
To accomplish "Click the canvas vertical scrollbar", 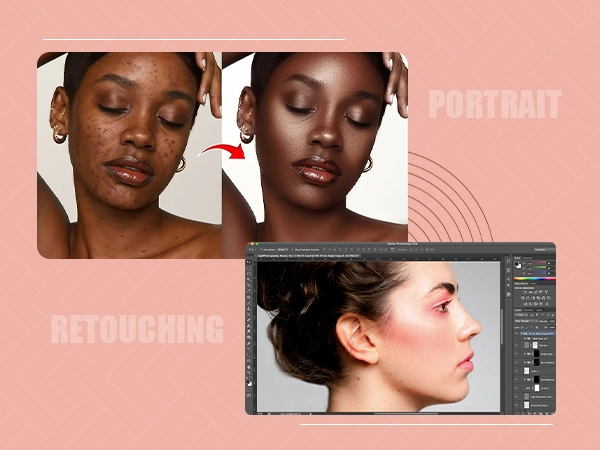I will pyautogui.click(x=502, y=325).
